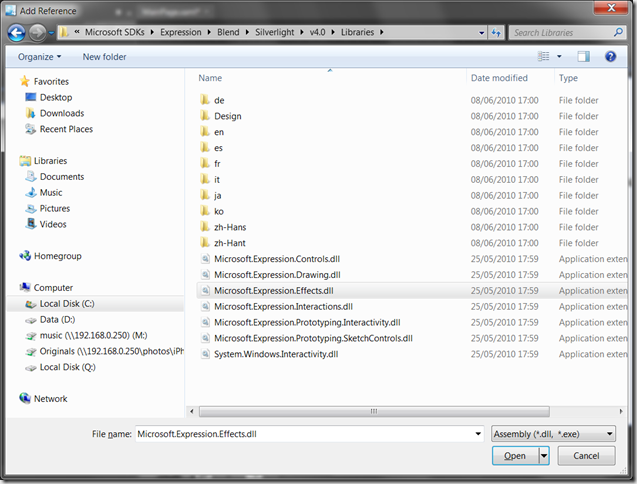
Task: Select the en folder icon
Action: 205,132
